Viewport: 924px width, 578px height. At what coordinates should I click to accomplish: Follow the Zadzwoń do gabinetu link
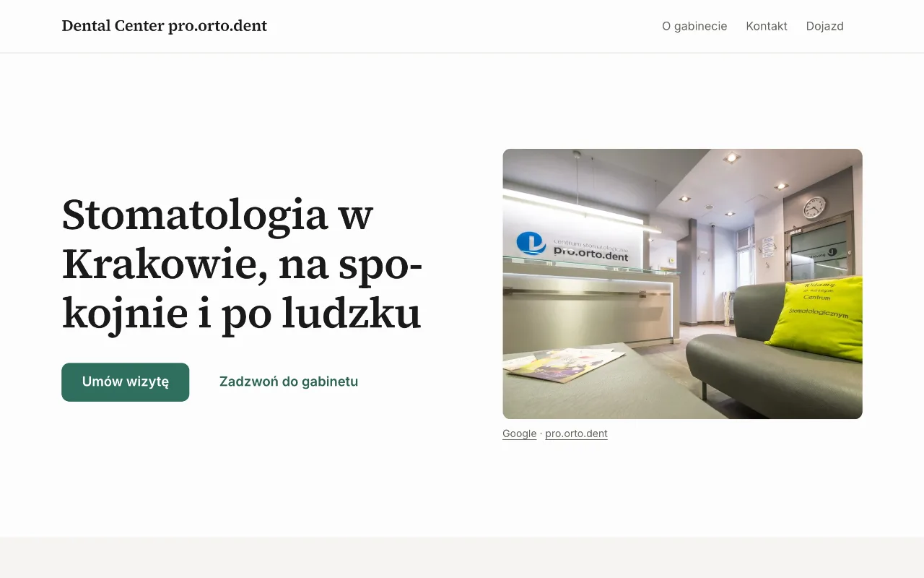coord(289,381)
